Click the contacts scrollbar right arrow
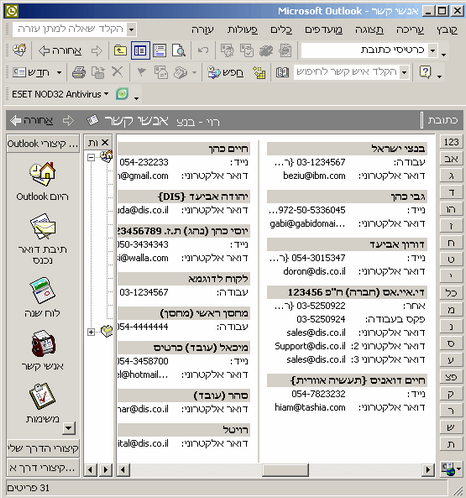 428,470
